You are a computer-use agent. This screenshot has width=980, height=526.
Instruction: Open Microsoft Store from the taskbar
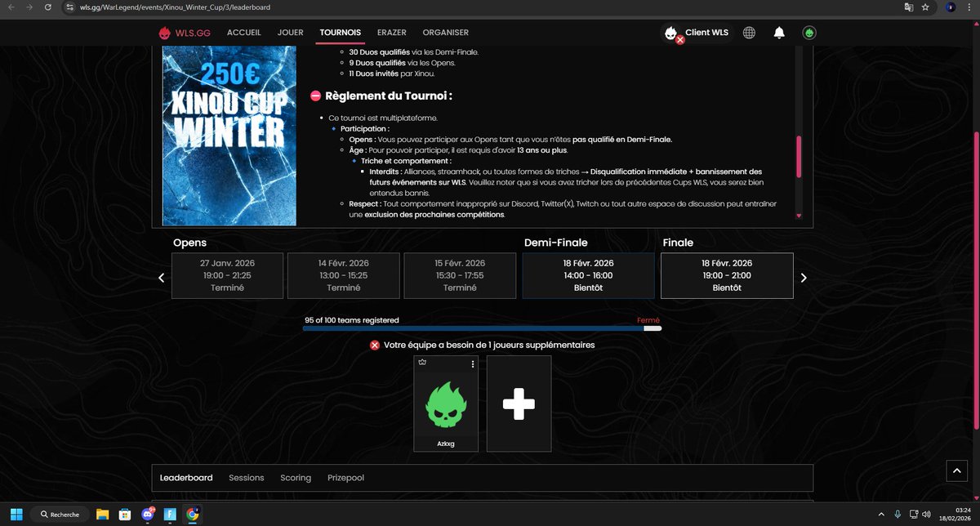point(125,514)
